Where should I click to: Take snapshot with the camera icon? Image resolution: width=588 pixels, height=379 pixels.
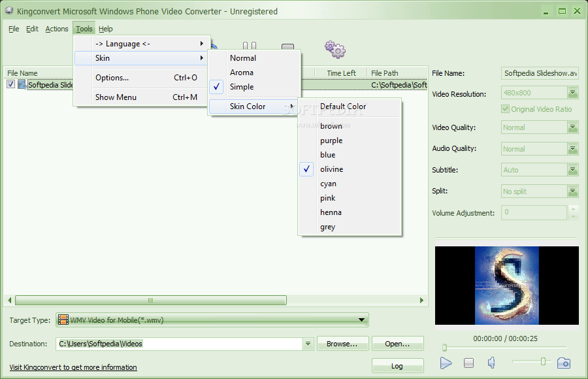point(564,363)
